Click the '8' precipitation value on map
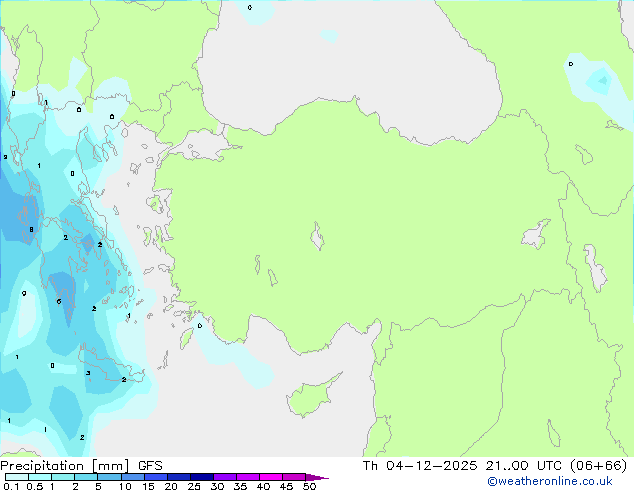The image size is (634, 490). pyautogui.click(x=31, y=230)
